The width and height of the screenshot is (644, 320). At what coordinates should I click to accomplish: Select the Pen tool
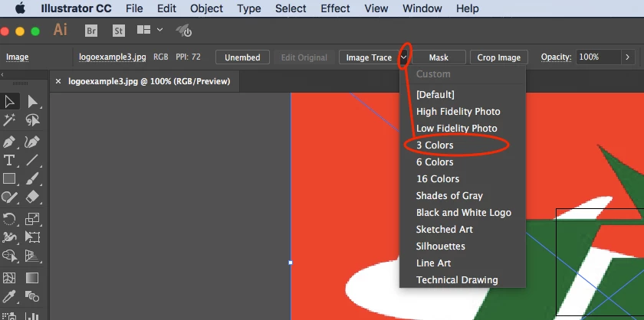coord(9,142)
